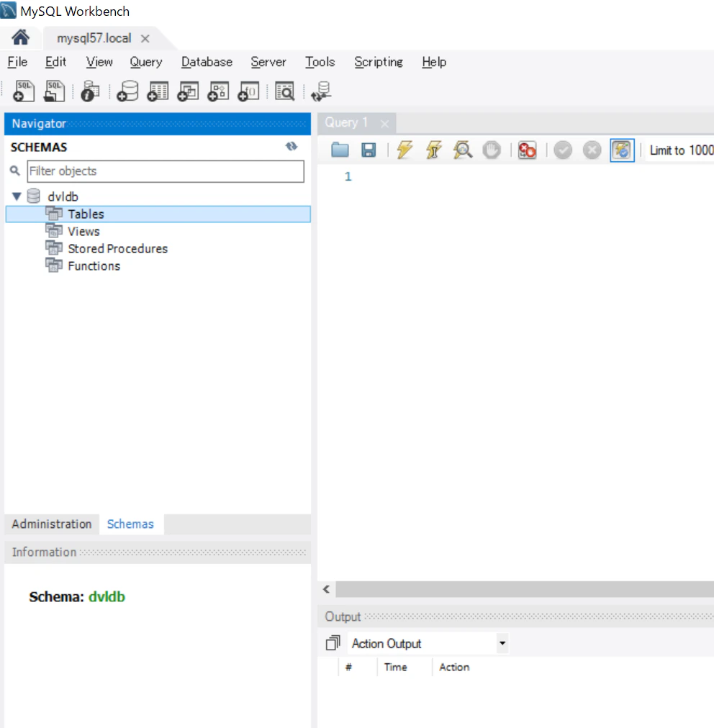Switch to the Administration tab
Screen dimensions: 714x728
pos(52,524)
